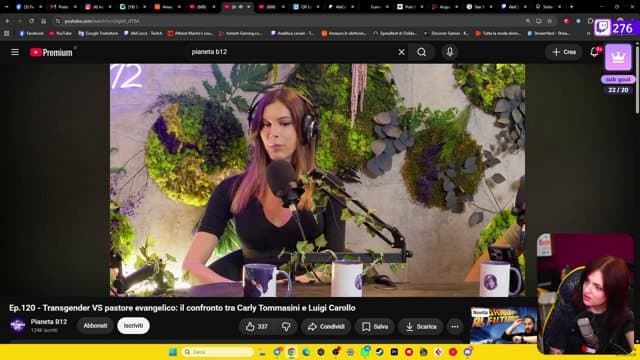640x360 pixels.
Task: Open the Pianeta B12 channel name link
Action: point(49,322)
